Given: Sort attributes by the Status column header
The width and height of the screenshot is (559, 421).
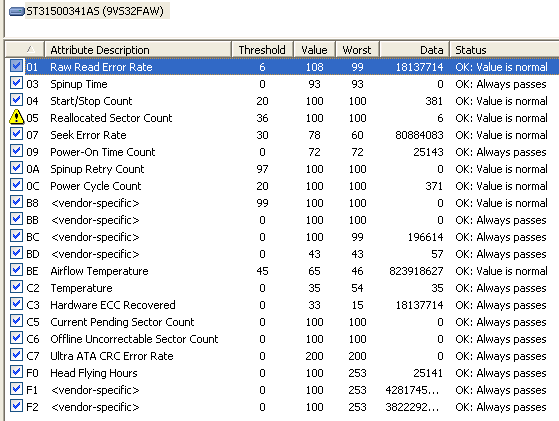Looking at the screenshot, I should 504,50.
